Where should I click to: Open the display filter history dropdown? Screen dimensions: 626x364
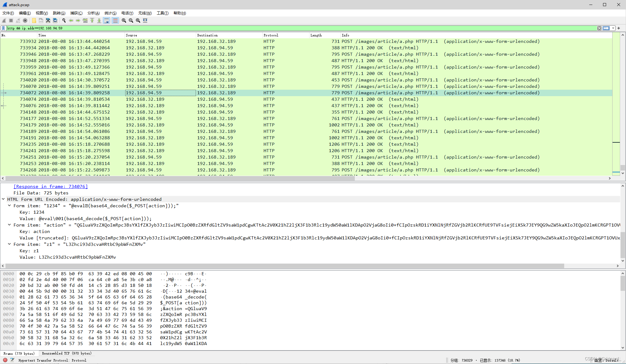[613, 28]
